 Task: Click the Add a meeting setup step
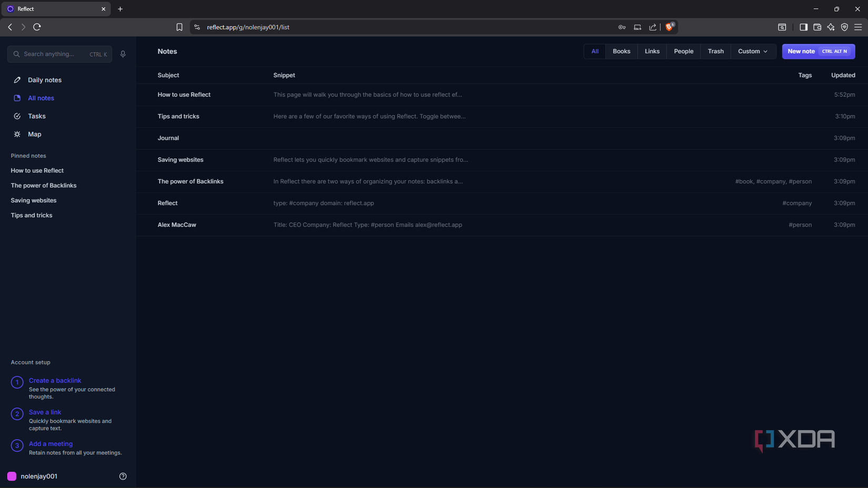click(x=51, y=444)
